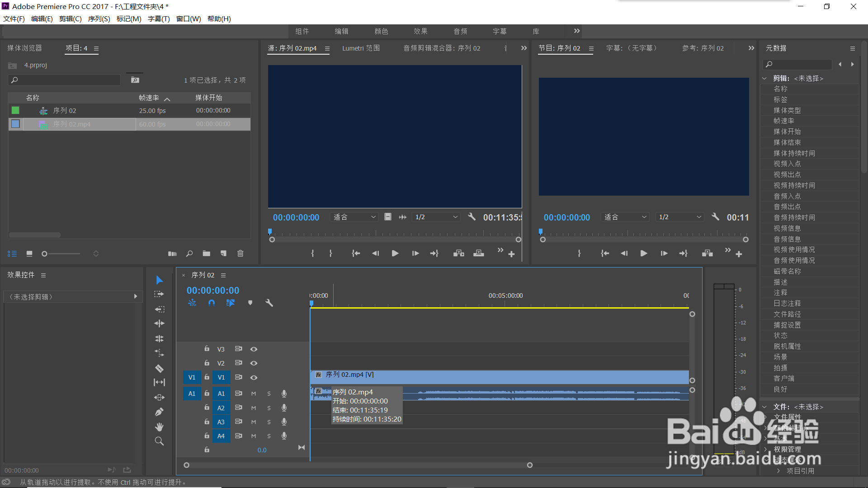
Task: Solo audio track A2
Action: [269, 408]
